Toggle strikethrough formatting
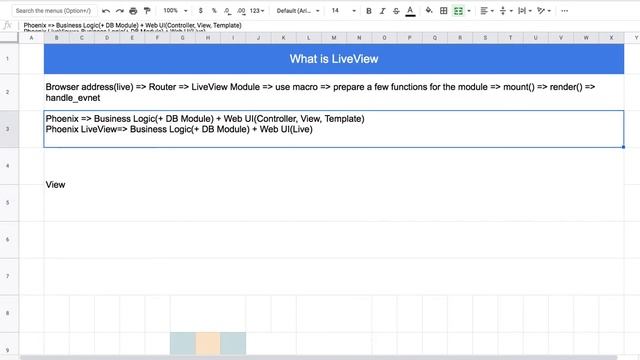Viewport: 640px width, 360px height. point(396,11)
